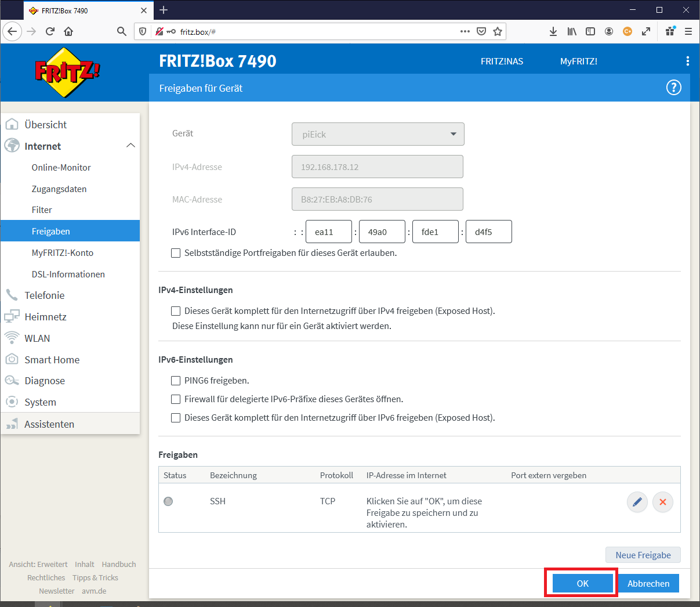700x607 pixels.
Task: Open Handbuch footer link
Action: pos(119,565)
